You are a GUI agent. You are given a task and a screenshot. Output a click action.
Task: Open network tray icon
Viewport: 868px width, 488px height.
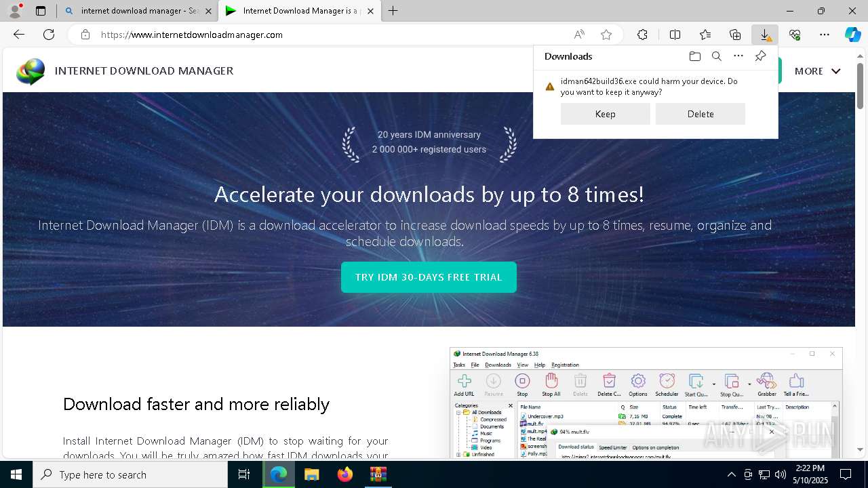[x=764, y=474]
